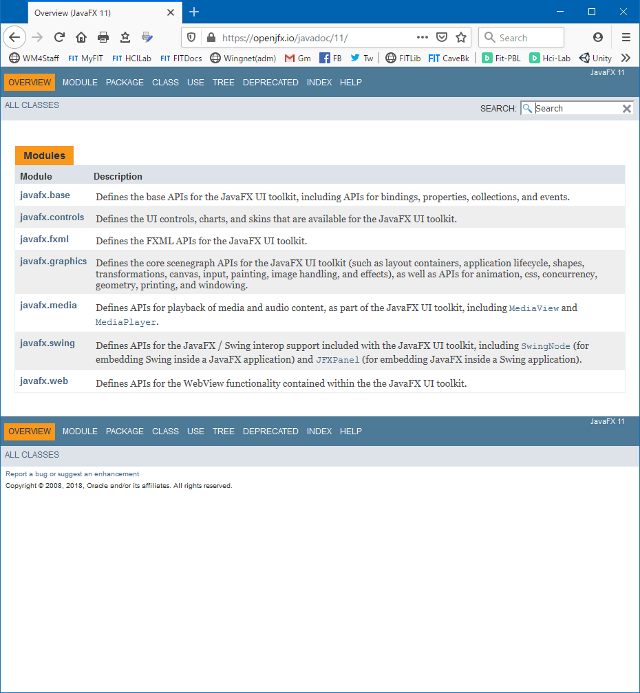Clear the javadoc search field with X
Screen dimensions: 640x693
627,108
